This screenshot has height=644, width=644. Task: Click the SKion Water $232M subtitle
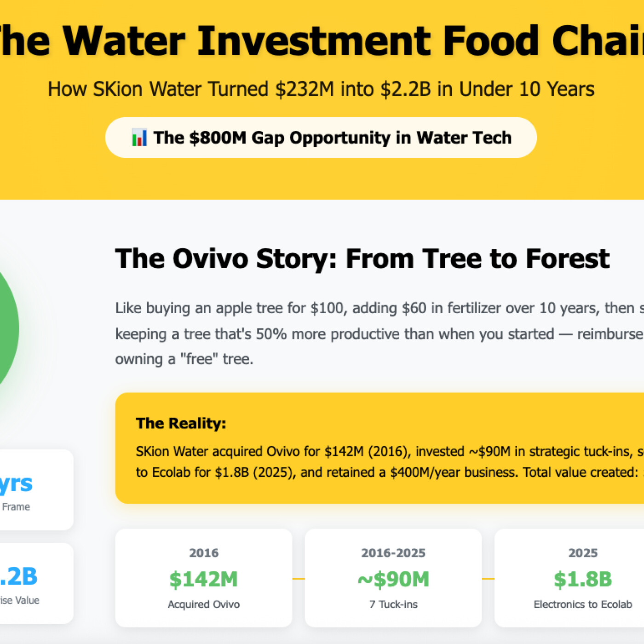coord(321,89)
